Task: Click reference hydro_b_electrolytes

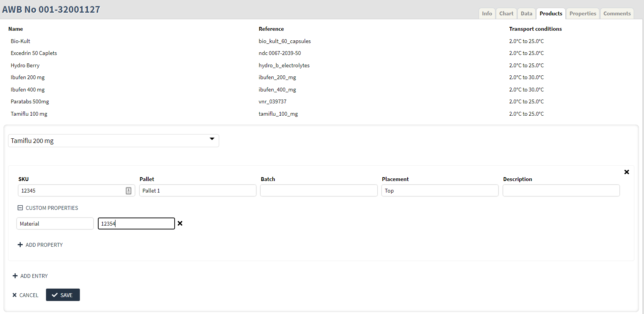Action: tap(284, 65)
